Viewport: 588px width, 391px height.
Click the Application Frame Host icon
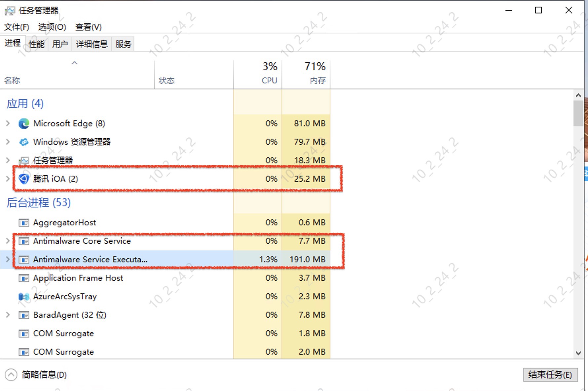[24, 278]
